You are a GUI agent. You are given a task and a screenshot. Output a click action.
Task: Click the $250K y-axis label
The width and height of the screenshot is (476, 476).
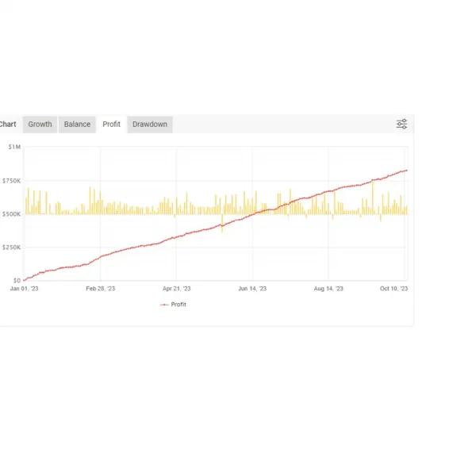(12, 248)
